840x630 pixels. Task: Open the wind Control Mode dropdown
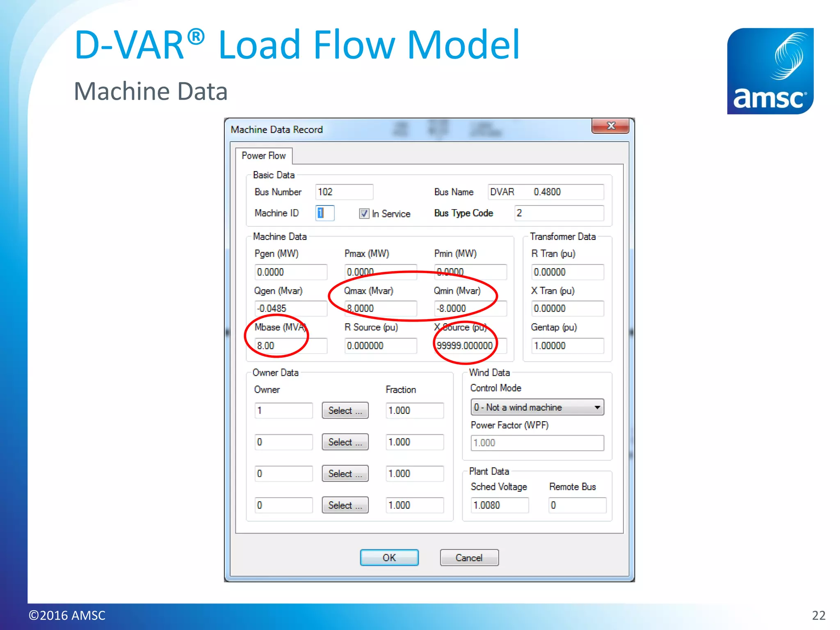point(537,407)
